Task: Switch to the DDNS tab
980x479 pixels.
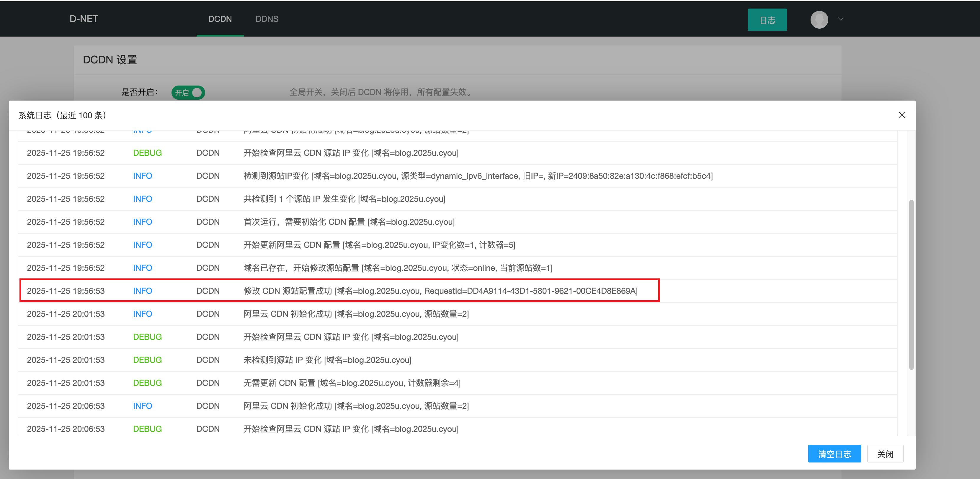Action: click(x=267, y=19)
